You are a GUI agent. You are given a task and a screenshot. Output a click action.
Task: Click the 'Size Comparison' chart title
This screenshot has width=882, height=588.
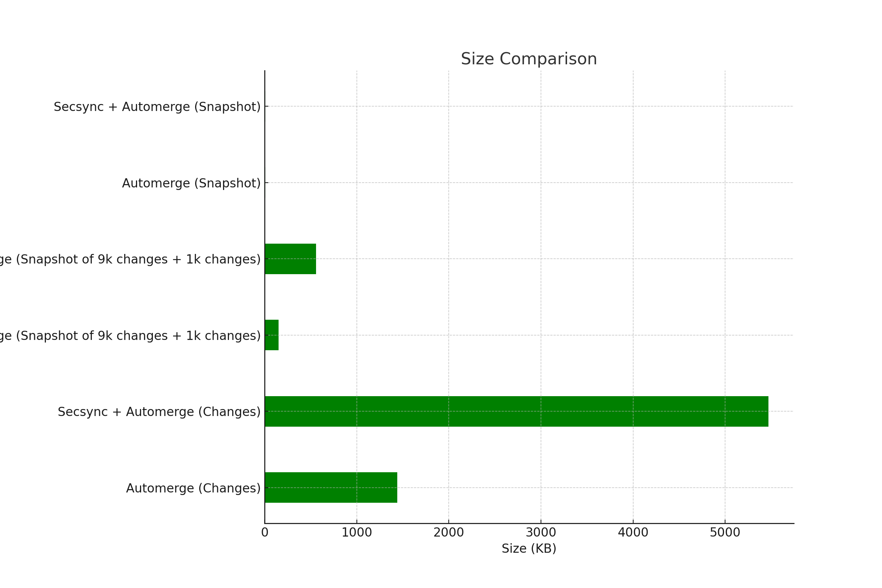pyautogui.click(x=529, y=59)
